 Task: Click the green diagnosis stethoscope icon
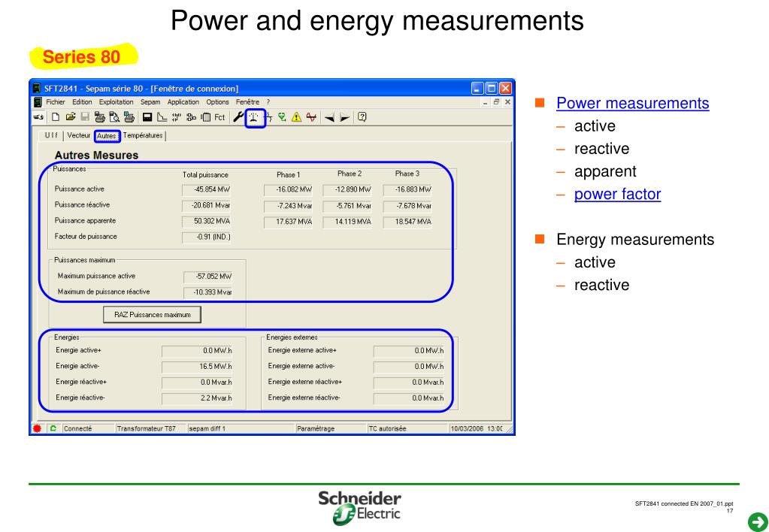pyautogui.click(x=282, y=117)
